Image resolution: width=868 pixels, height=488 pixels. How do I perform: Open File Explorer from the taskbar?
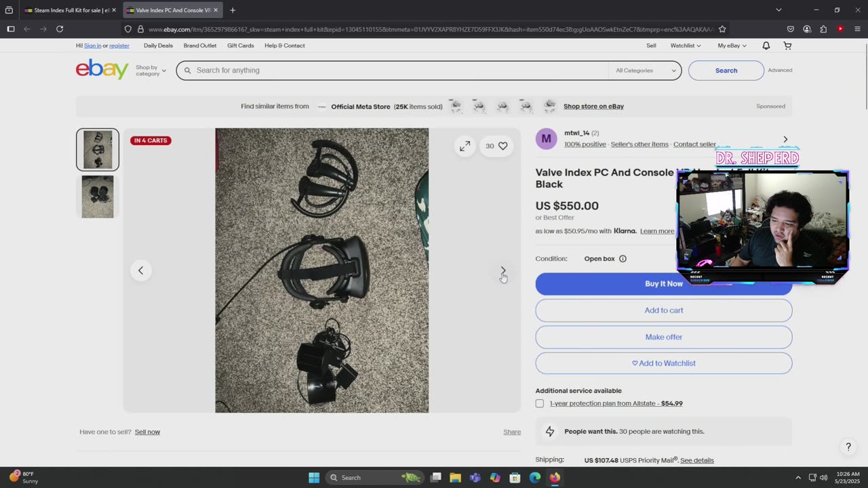coord(455,477)
